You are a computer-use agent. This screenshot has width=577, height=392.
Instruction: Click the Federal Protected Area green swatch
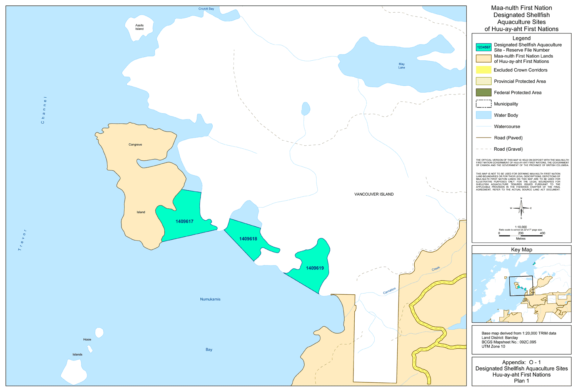point(484,93)
